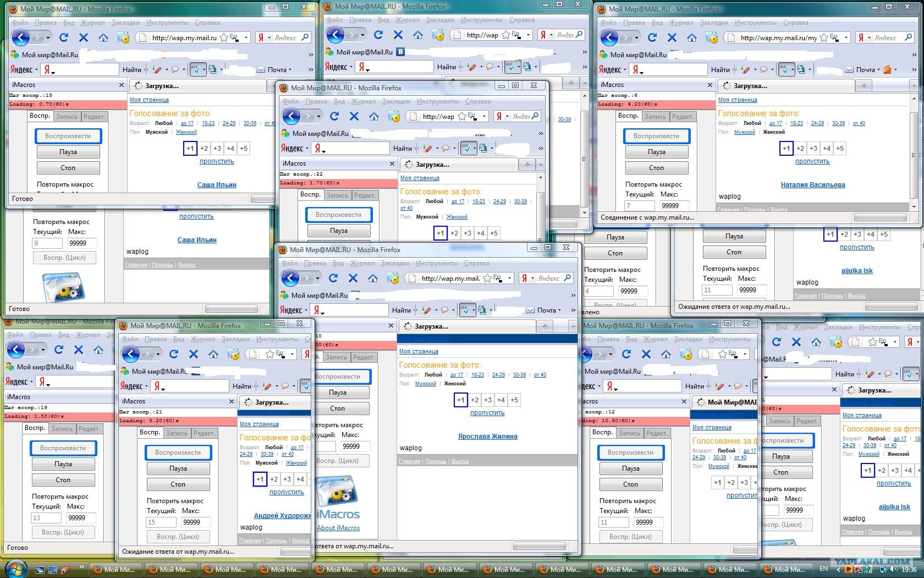Bookmark page with the star, step 15 window
Viewport: 924px width, 578px height.
(224, 37)
